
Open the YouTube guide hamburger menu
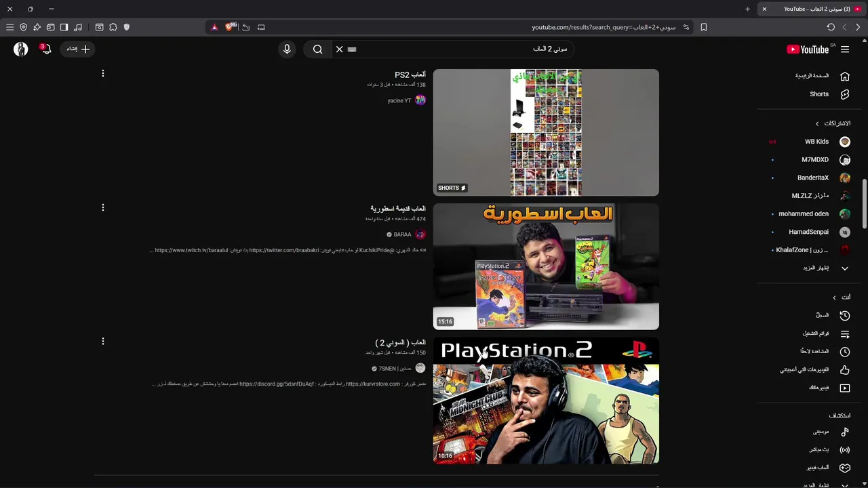[845, 49]
